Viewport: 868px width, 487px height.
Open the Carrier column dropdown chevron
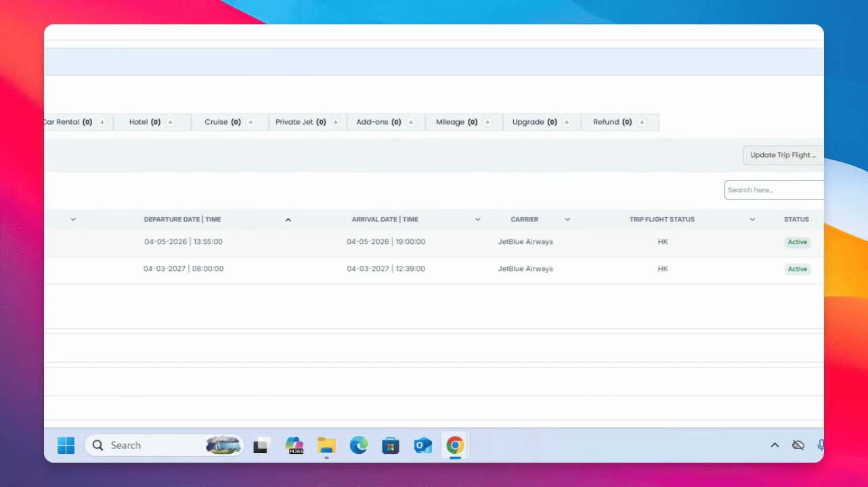[x=567, y=220]
